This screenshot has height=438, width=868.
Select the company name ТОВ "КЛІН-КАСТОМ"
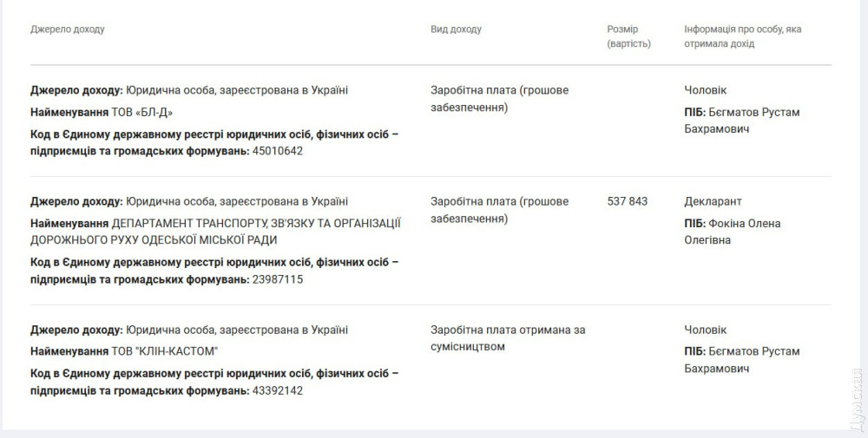[165, 351]
